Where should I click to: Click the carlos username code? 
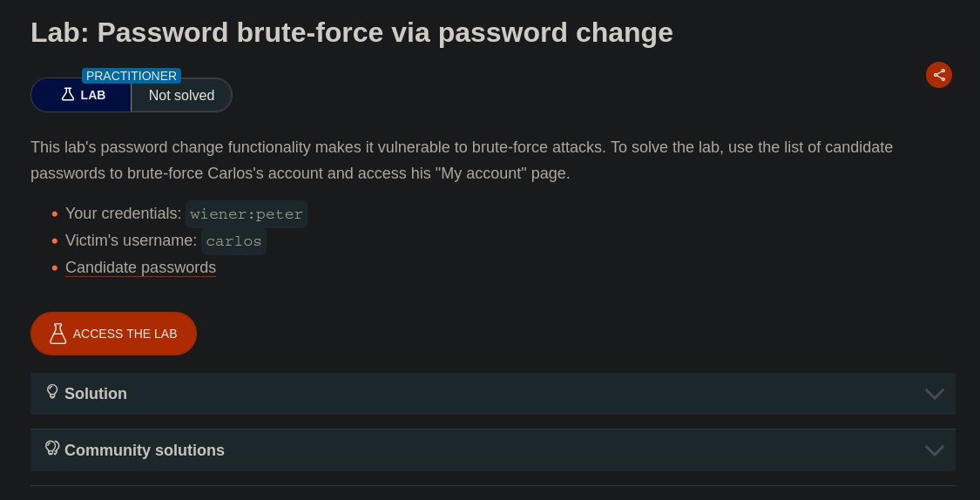pos(233,241)
